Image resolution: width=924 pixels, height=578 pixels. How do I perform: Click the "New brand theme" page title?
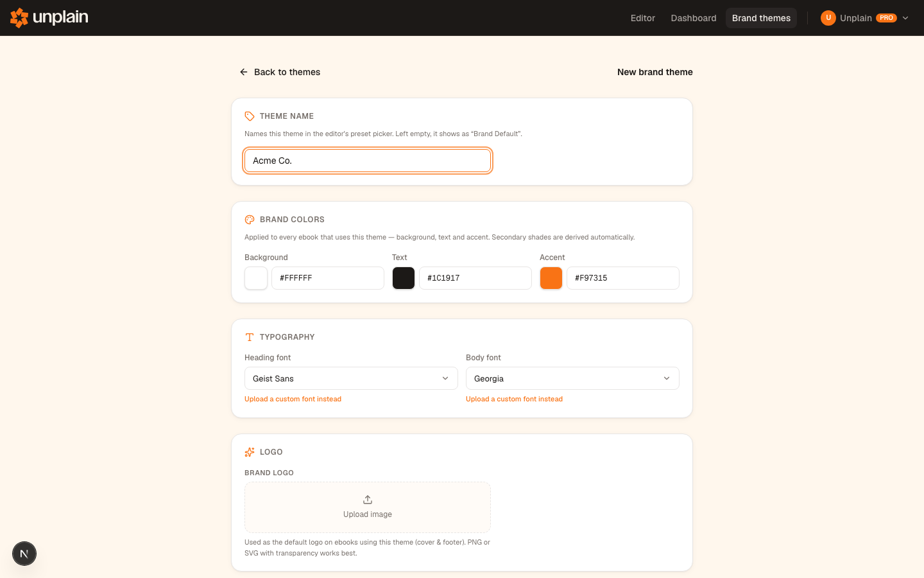655,72
